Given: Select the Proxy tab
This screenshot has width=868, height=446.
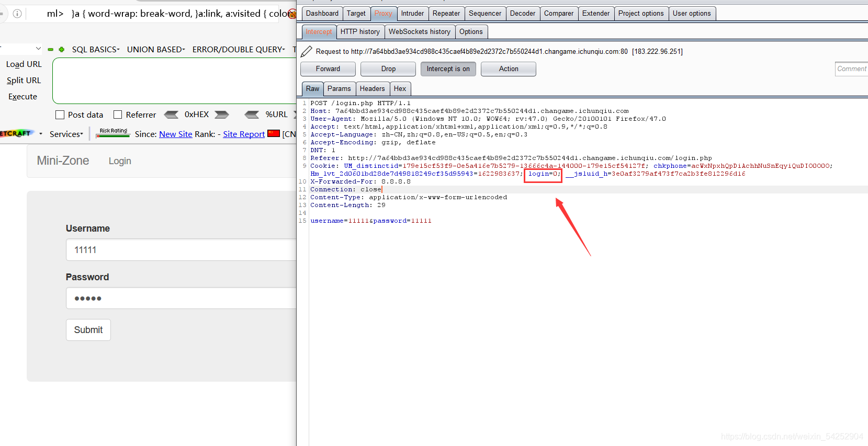Looking at the screenshot, I should tap(383, 14).
